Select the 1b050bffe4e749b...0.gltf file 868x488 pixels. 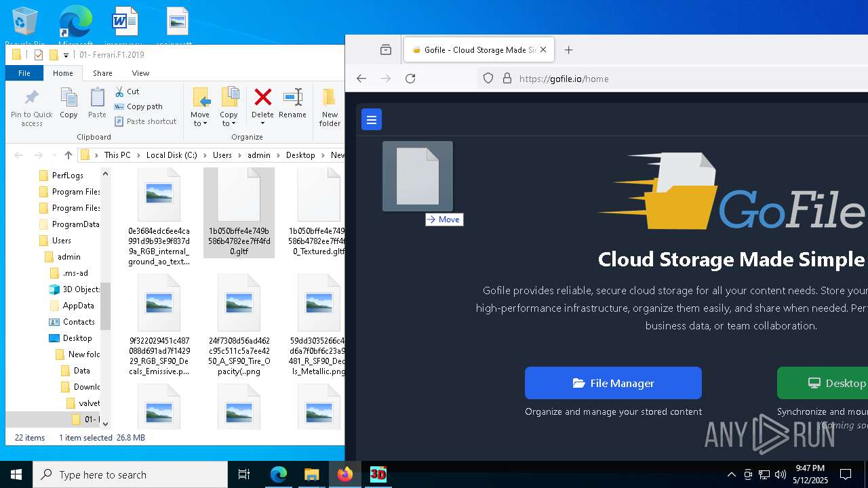pos(239,213)
